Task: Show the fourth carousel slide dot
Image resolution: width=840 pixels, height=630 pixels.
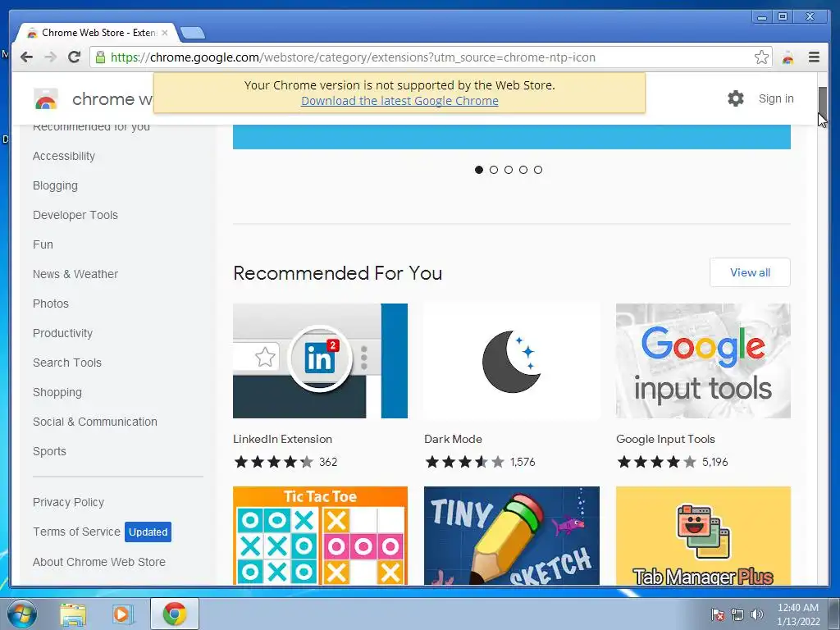Action: coord(523,170)
